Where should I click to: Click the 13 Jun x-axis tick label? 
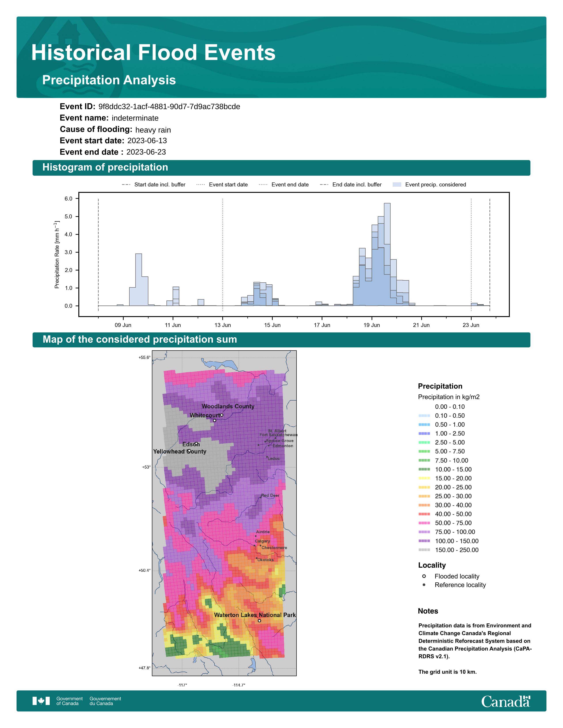pos(223,325)
